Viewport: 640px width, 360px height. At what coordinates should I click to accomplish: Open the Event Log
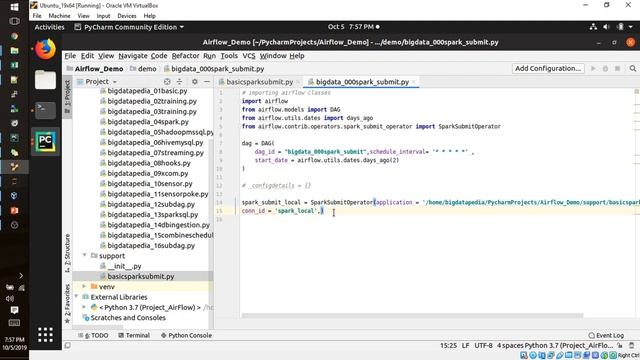pyautogui.click(x=606, y=335)
